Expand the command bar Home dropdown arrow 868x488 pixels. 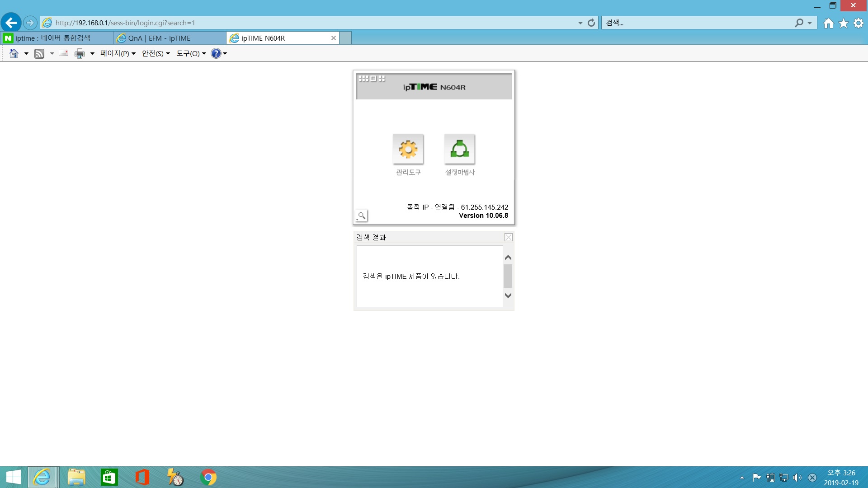pyautogui.click(x=26, y=54)
